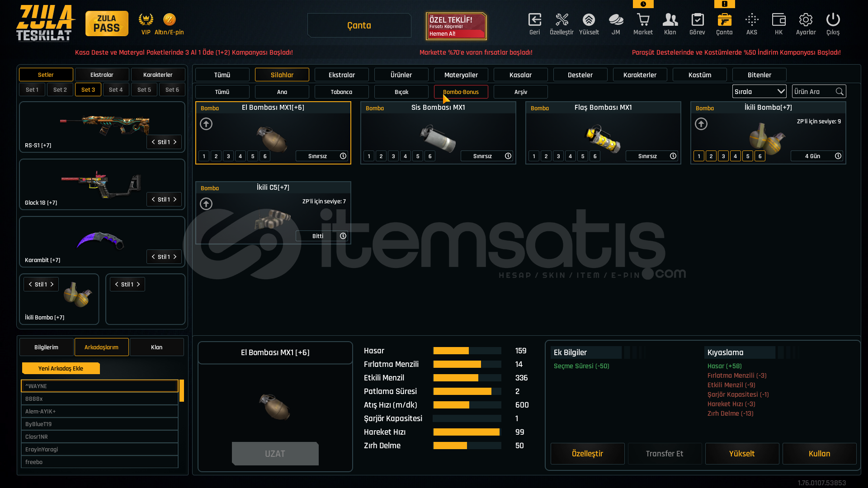
Task: Click the Geri back icon
Action: coord(535,19)
